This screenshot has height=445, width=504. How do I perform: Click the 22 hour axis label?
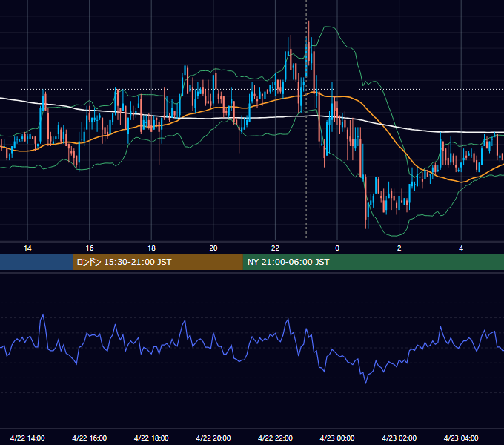pos(275,248)
